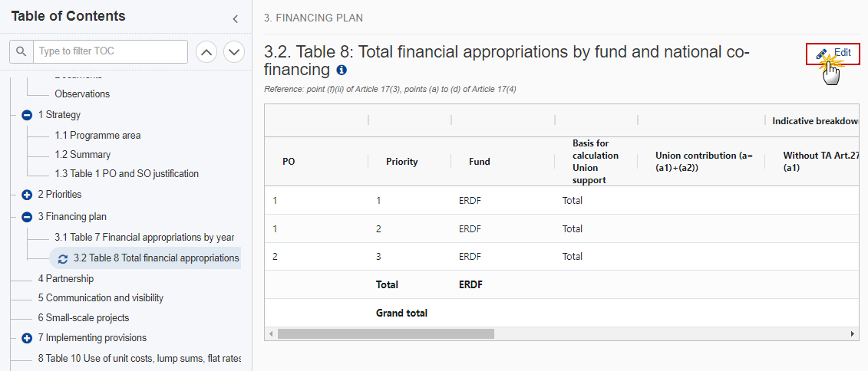Open 1.1 Programme area
868x371 pixels.
[x=97, y=136]
